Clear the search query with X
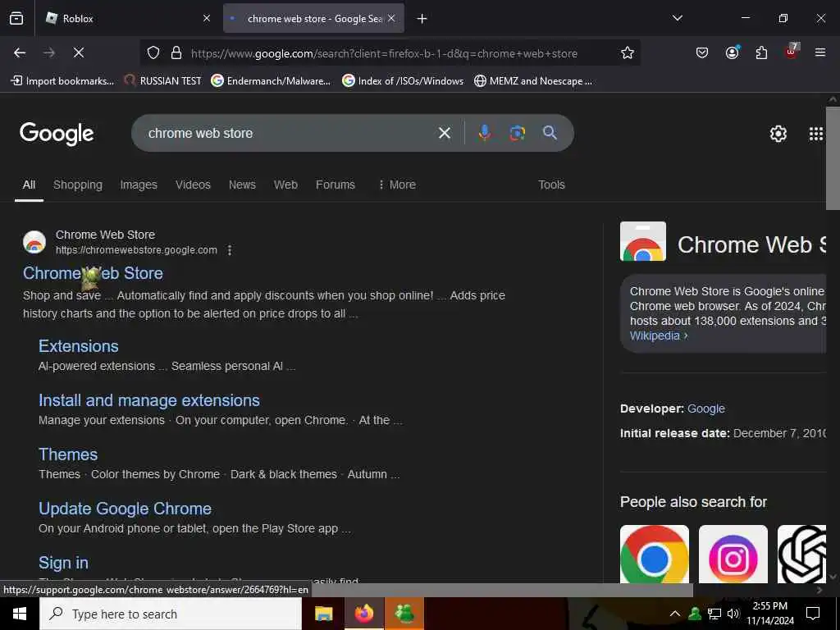Image resolution: width=840 pixels, height=630 pixels. tap(445, 133)
